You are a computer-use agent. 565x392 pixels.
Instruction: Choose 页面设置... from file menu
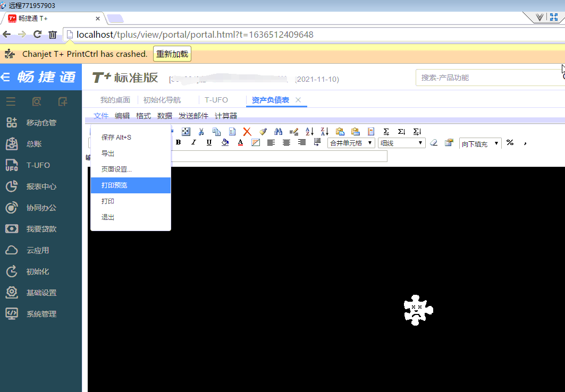131,169
